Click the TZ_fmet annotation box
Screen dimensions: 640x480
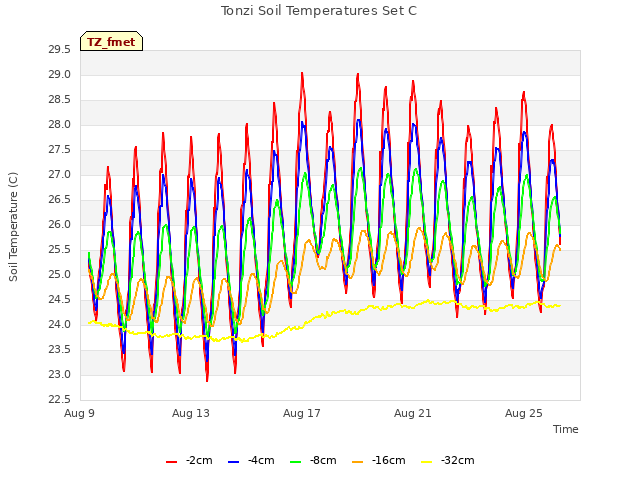111,41
